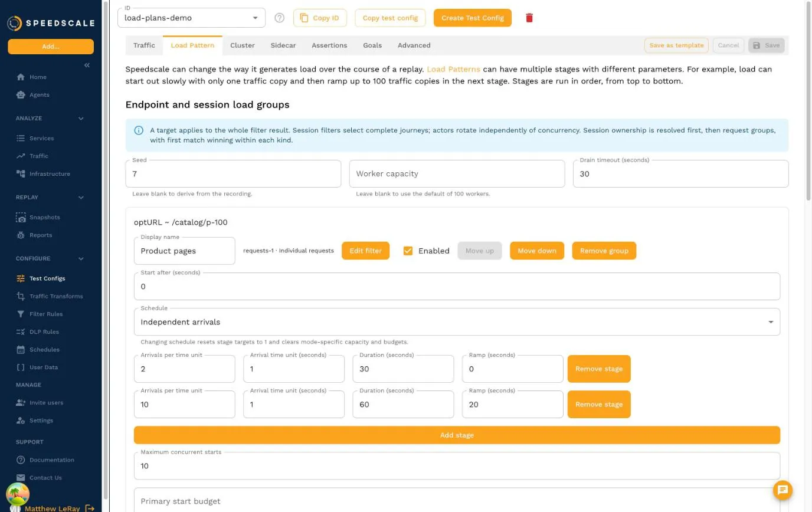Click the User Data brackets icon
Image resolution: width=812 pixels, height=512 pixels.
21,367
